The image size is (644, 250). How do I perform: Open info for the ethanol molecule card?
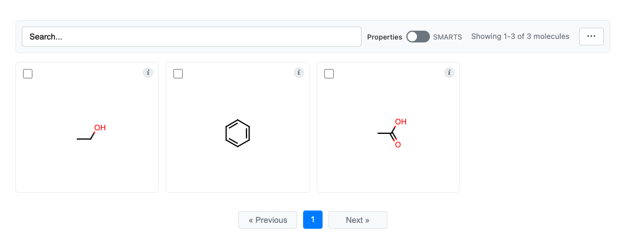(148, 73)
